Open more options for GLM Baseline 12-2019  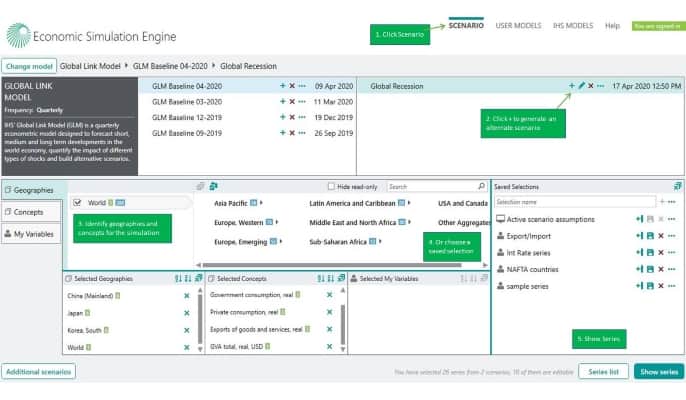[x=302, y=117]
